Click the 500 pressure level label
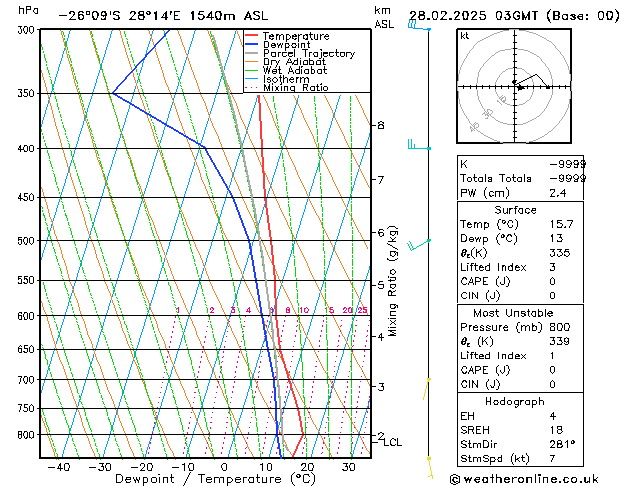The width and height of the screenshot is (629, 486). (28, 241)
